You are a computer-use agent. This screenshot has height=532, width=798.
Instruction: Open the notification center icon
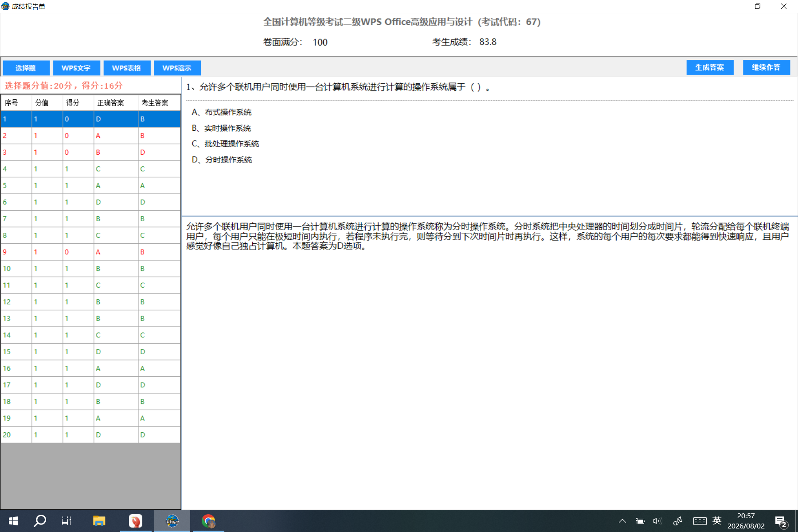(x=781, y=521)
